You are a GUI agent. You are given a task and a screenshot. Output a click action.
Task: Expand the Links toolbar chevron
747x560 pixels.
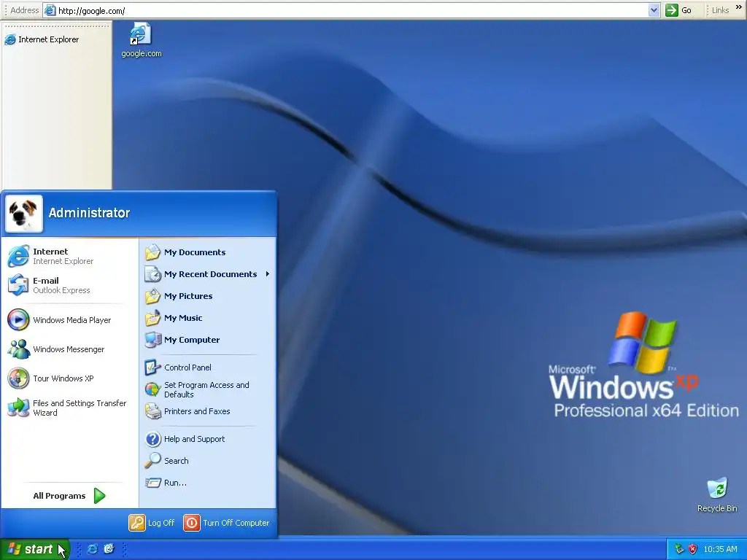coord(738,7)
